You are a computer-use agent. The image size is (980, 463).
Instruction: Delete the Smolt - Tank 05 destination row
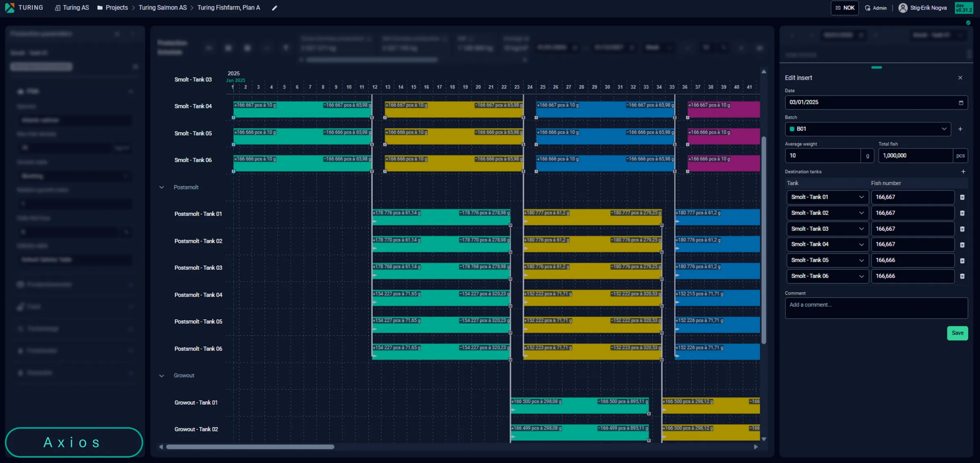962,260
